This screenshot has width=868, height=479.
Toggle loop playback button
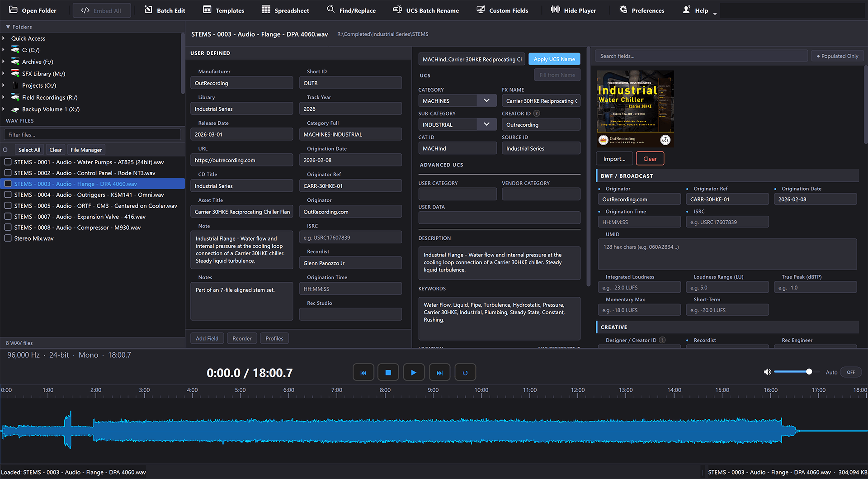[x=465, y=373]
